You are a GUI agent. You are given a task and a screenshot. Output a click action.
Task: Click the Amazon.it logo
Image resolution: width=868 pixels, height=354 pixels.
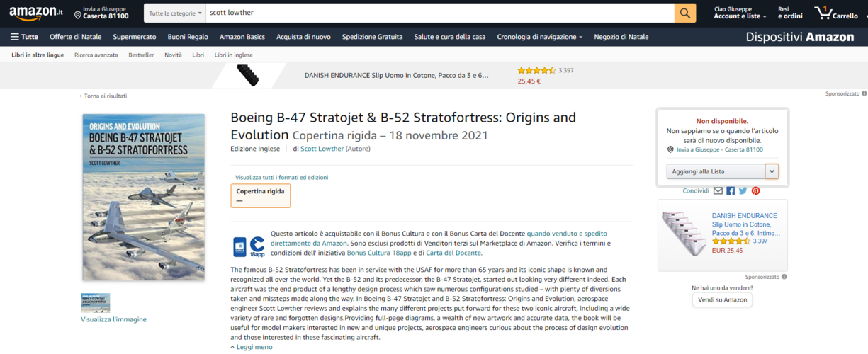[x=36, y=13]
